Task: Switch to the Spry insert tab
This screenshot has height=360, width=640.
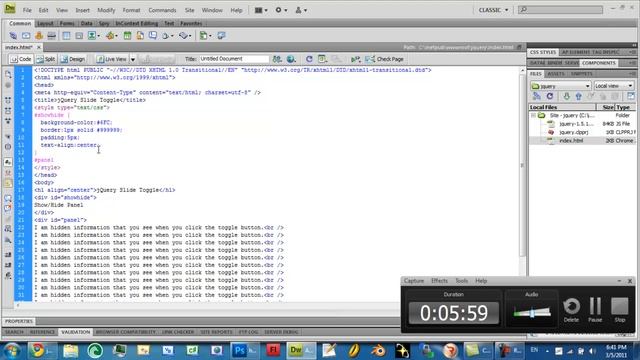Action: [x=104, y=23]
